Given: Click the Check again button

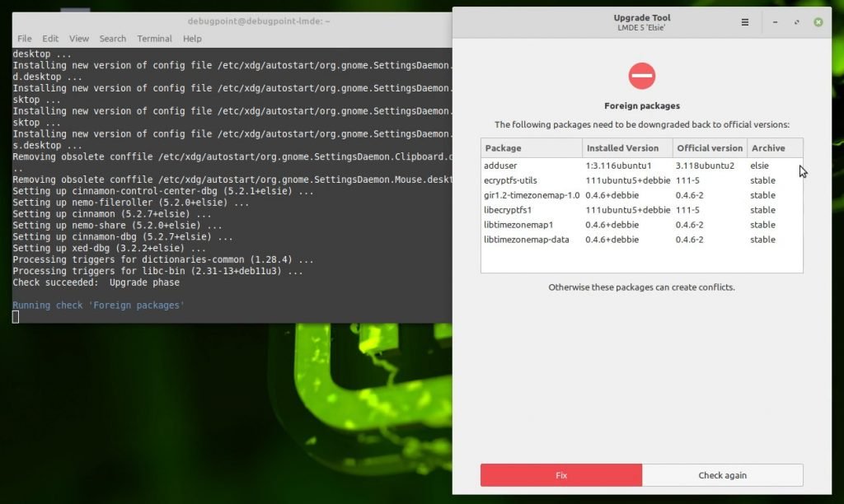Looking at the screenshot, I should (x=722, y=475).
